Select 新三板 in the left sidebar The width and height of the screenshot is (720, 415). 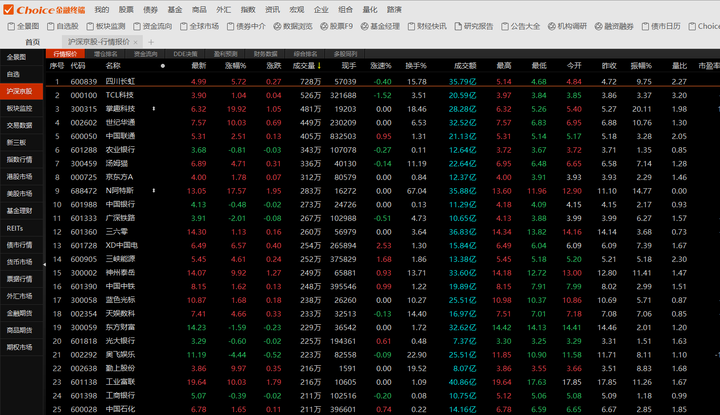(x=22, y=143)
